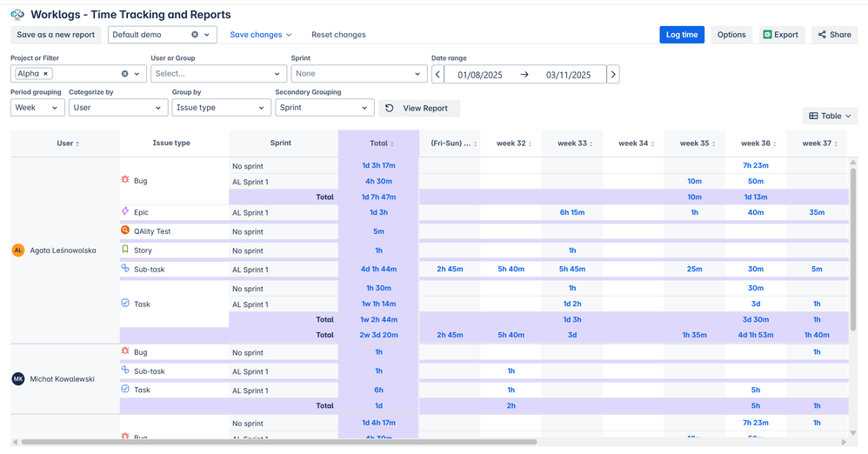Viewport: 868px width, 454px height.
Task: Sort the table by User column
Action: click(x=65, y=144)
